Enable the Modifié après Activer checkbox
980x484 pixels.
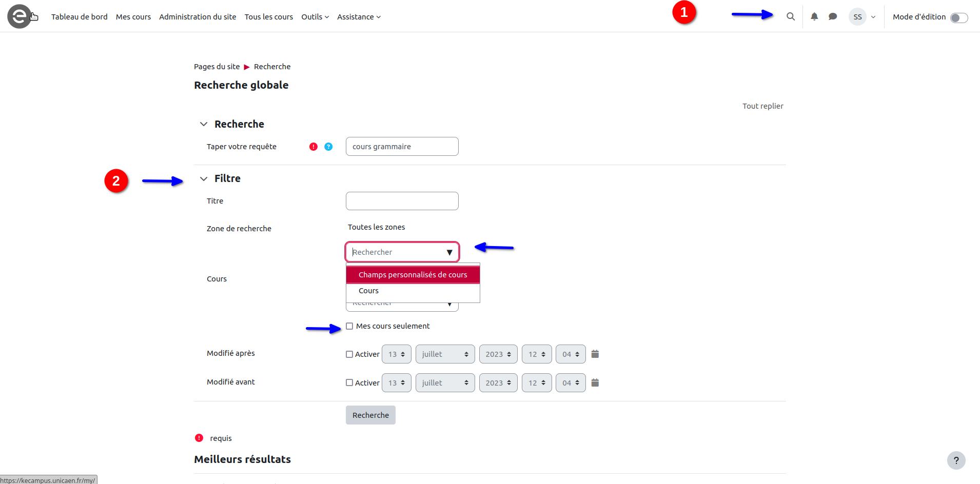click(349, 354)
